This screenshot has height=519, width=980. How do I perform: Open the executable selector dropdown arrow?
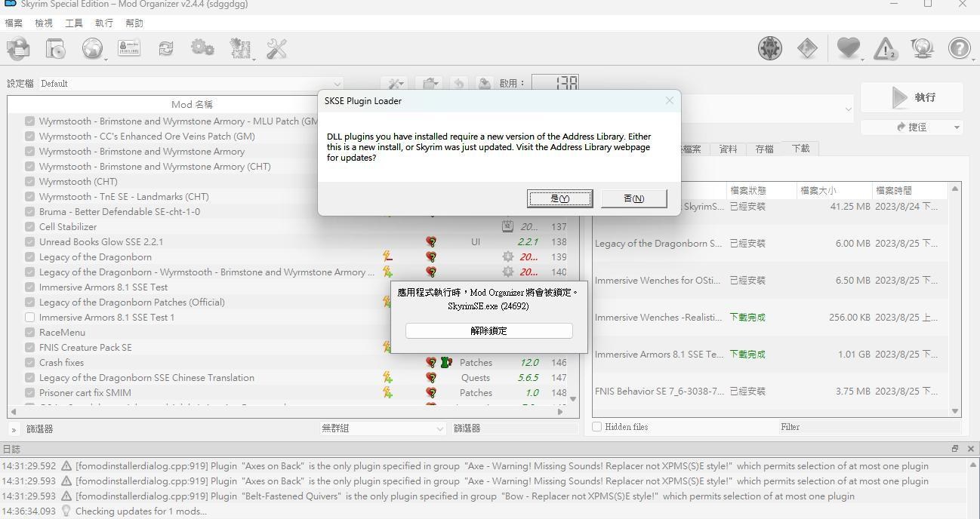click(x=847, y=109)
